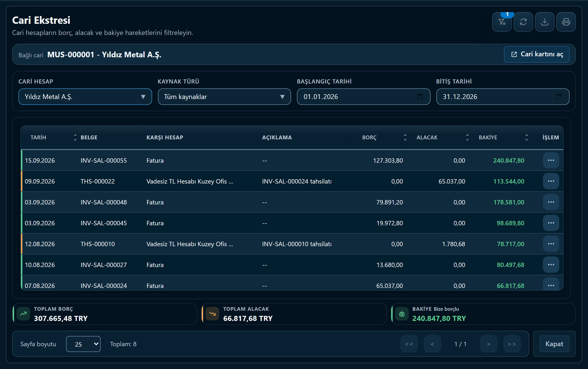Expand the Kaynak Türü dropdown Tüm kaynaklar
Viewport: 588px width, 369px height.
224,97
